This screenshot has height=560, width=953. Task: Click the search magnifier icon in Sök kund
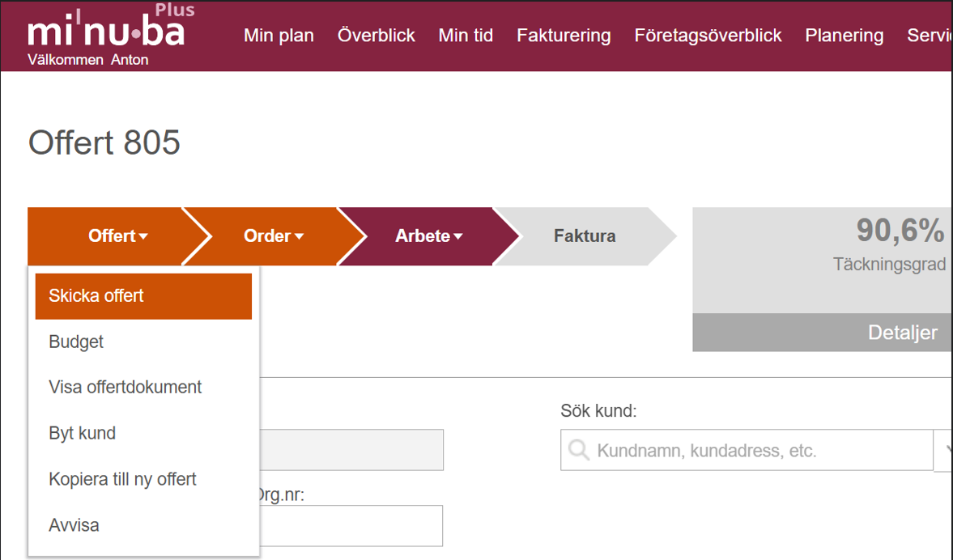pos(579,450)
